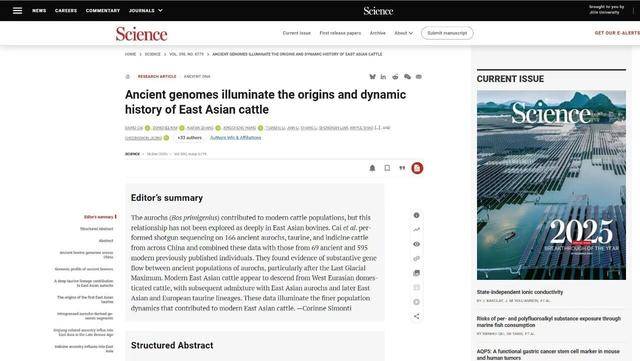Click the Research Article category label
640x361 pixels.
pos(157,76)
